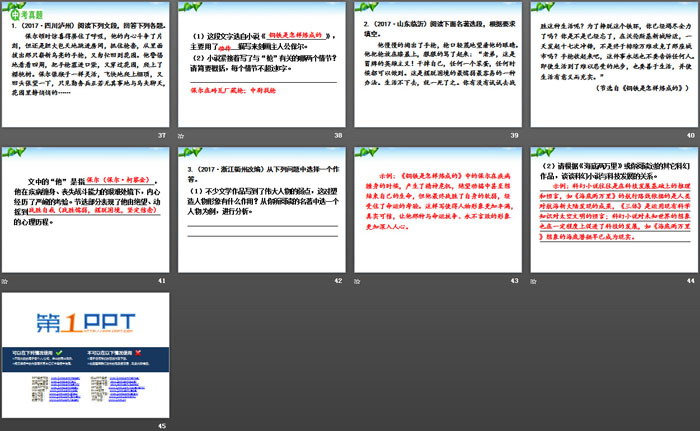Click slide number label 42

point(338,281)
